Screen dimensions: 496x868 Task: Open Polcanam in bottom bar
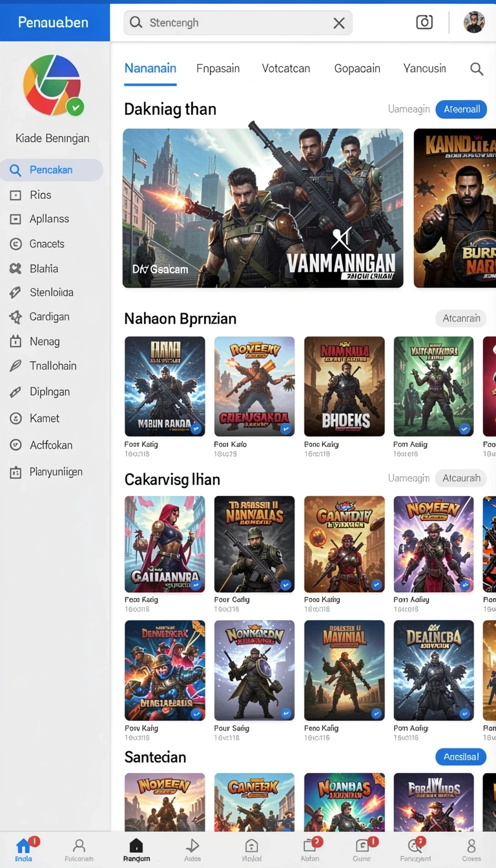[79, 850]
